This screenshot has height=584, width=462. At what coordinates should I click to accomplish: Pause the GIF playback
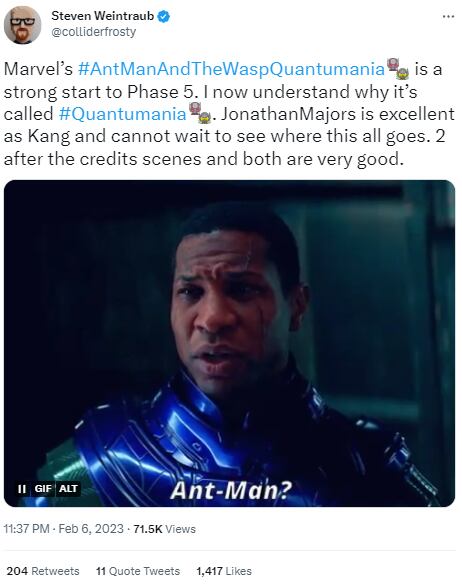22,489
